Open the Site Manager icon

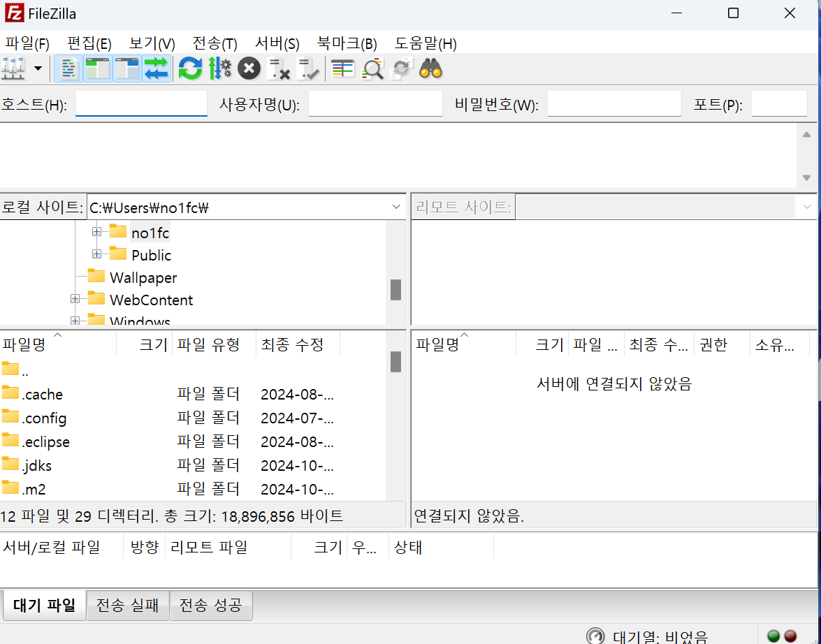click(13, 68)
